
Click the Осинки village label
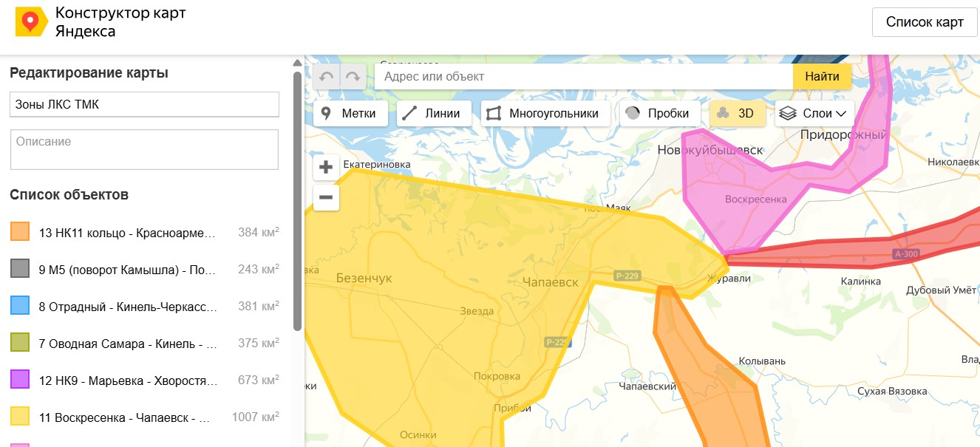tap(418, 434)
